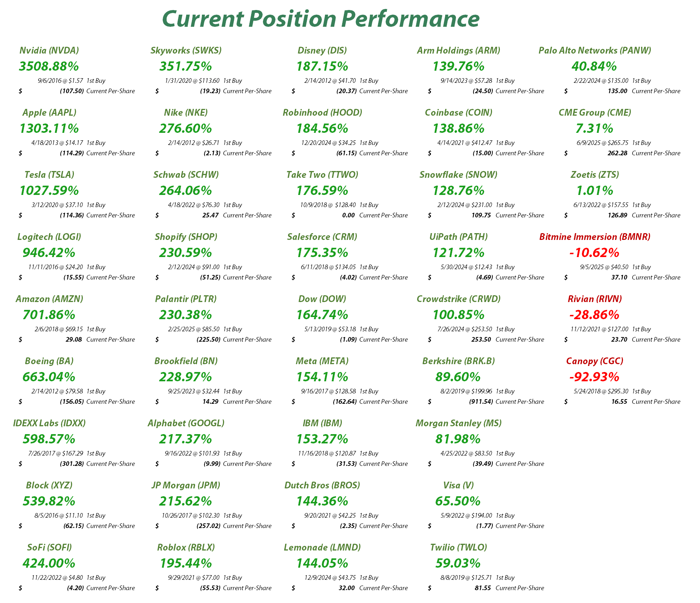Click Rivian's -28.86% loss figure
Screen dimensions: 700x603
coord(594,315)
